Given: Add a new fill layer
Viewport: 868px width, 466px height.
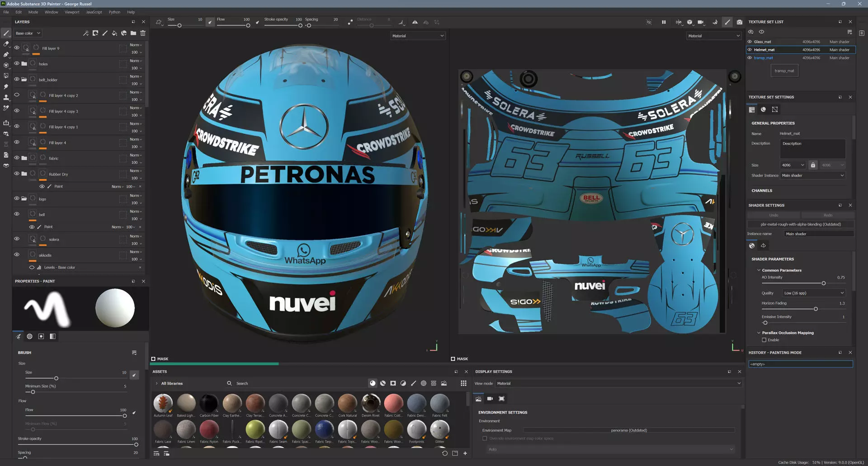Looking at the screenshot, I should click(114, 33).
